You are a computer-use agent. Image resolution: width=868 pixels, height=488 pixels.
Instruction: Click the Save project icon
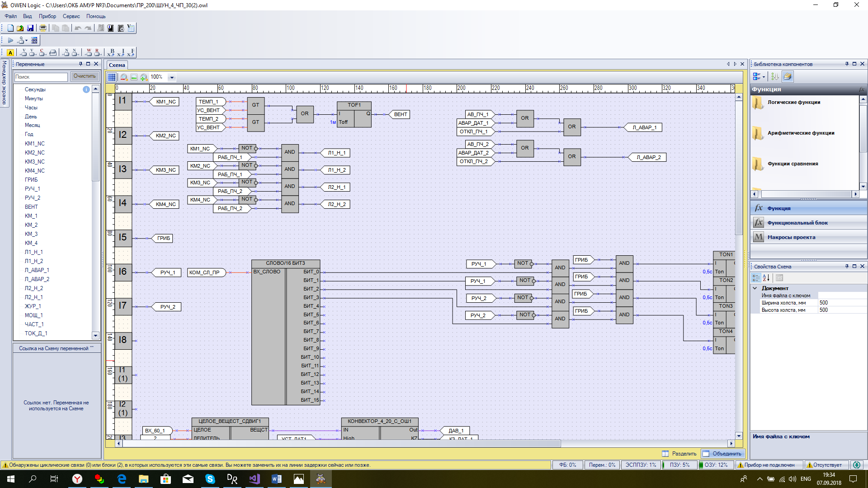[30, 28]
